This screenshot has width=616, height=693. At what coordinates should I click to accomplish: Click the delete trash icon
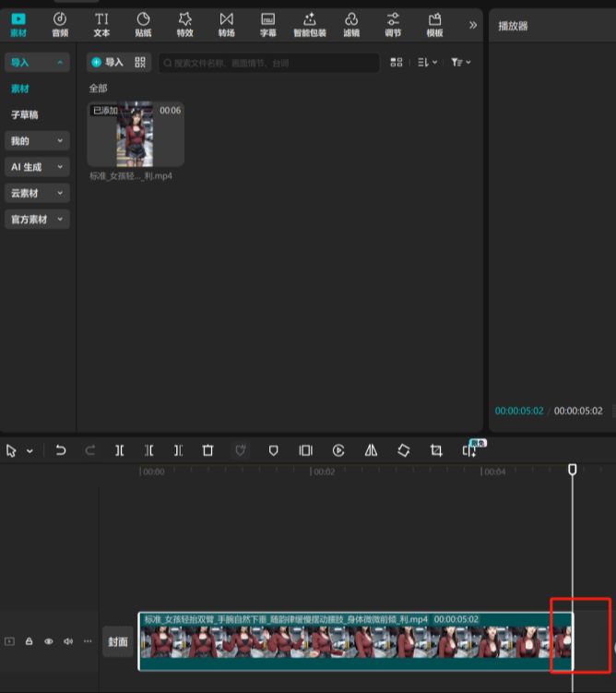pyautogui.click(x=207, y=450)
